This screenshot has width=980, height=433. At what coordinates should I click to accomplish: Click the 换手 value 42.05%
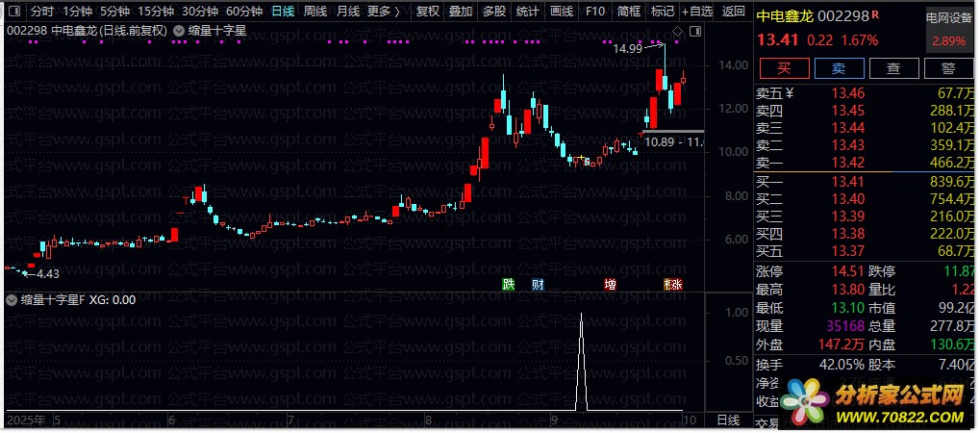(x=842, y=364)
